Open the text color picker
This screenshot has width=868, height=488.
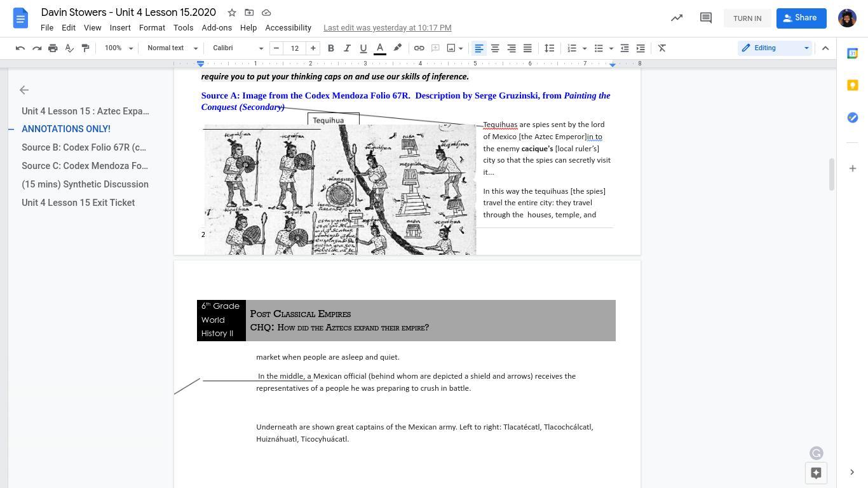click(379, 48)
